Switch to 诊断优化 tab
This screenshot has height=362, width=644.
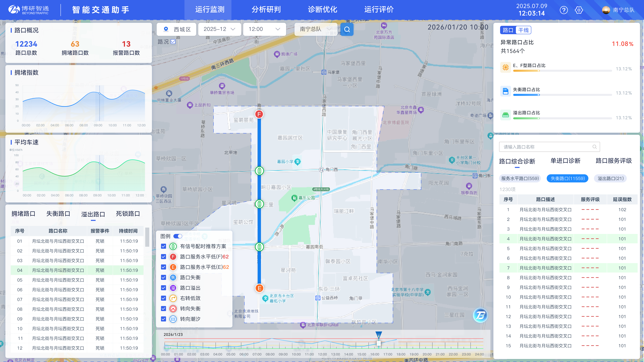pos(323,10)
